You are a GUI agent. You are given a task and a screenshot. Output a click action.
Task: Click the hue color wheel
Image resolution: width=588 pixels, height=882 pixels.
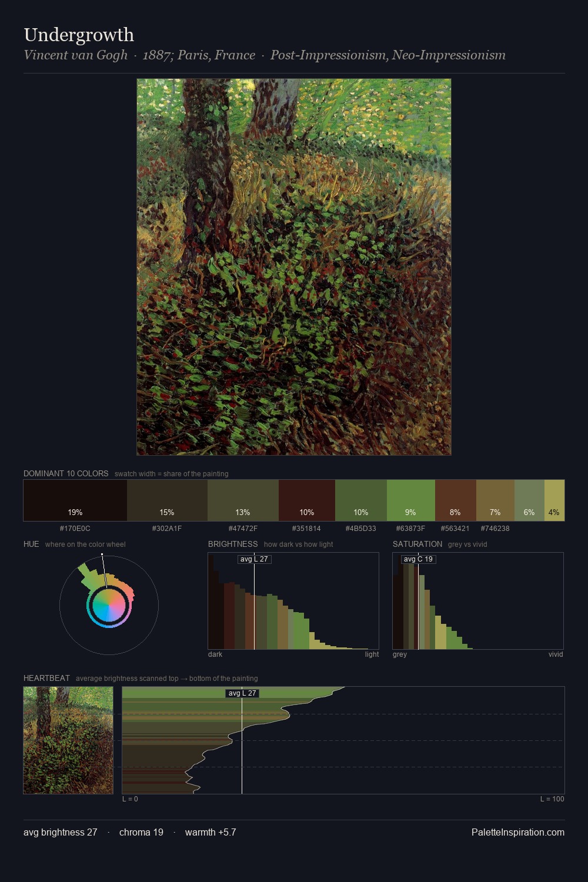109,605
